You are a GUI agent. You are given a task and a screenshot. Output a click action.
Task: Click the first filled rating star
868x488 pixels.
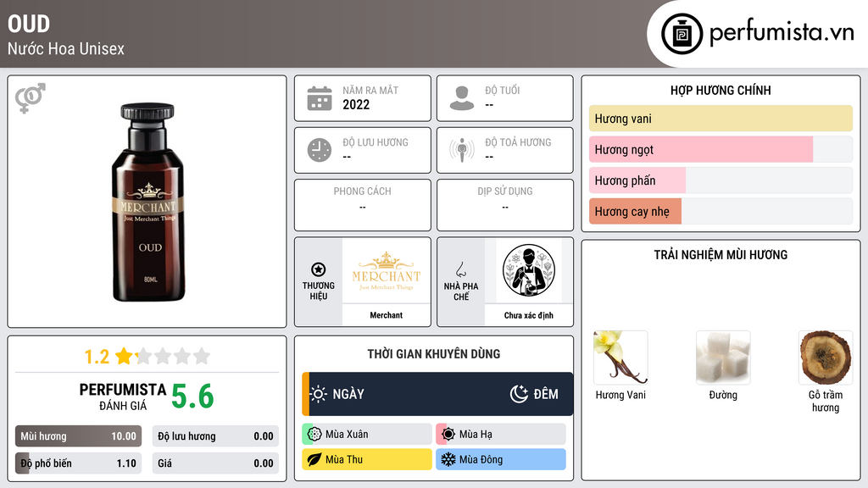pyautogui.click(x=124, y=356)
